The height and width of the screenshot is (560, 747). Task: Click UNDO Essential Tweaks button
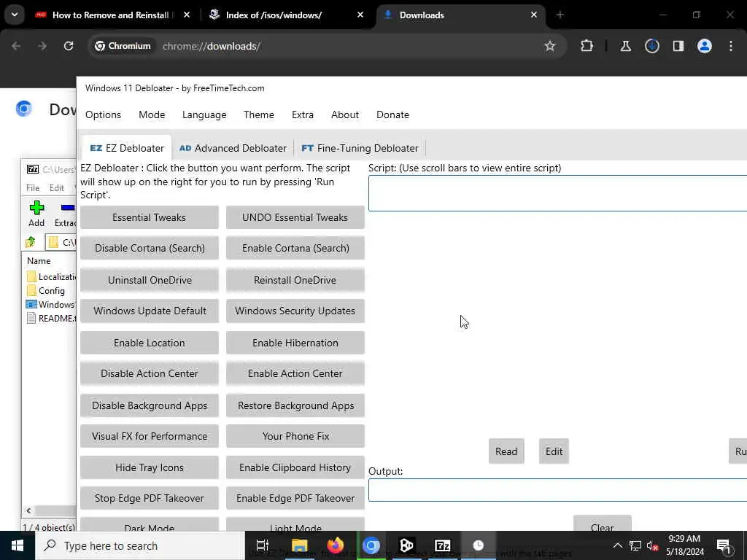pos(295,217)
